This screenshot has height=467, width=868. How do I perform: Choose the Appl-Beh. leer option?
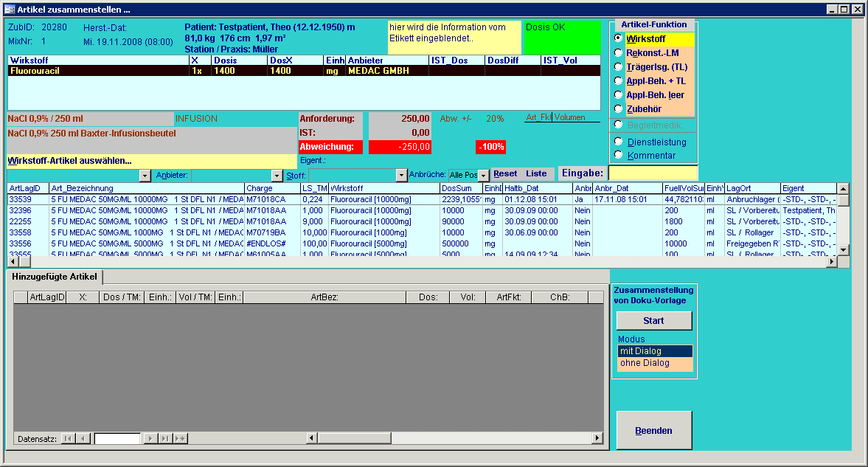618,94
